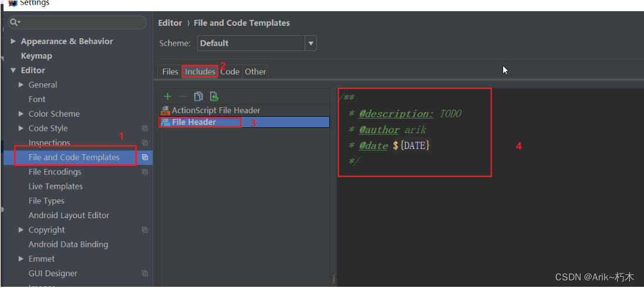Click the project-level icon beside GUI Designer
Screen dimensions: 644x288
145,273
